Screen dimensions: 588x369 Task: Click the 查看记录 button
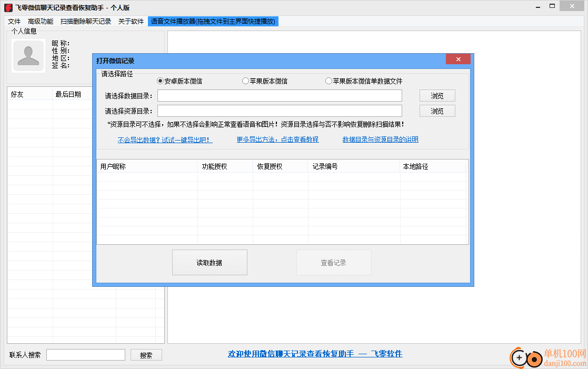tap(334, 263)
